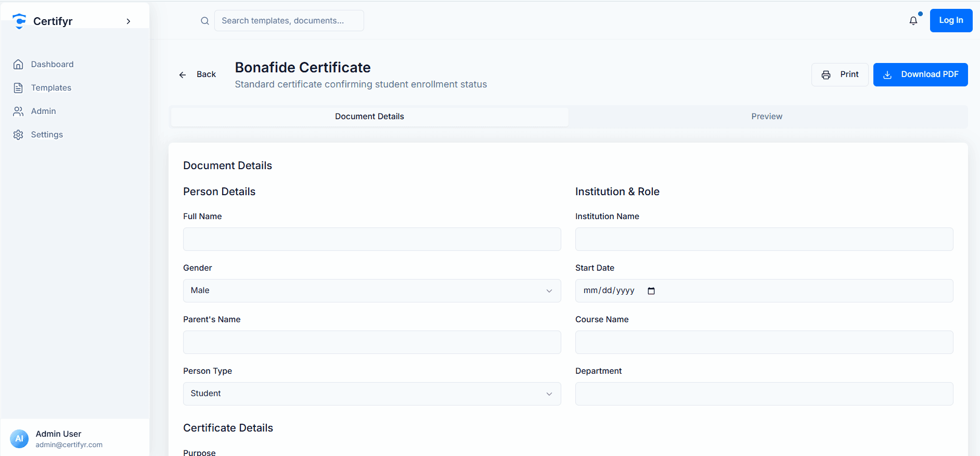
Task: Click the Certifyr shield logo
Action: (x=19, y=21)
